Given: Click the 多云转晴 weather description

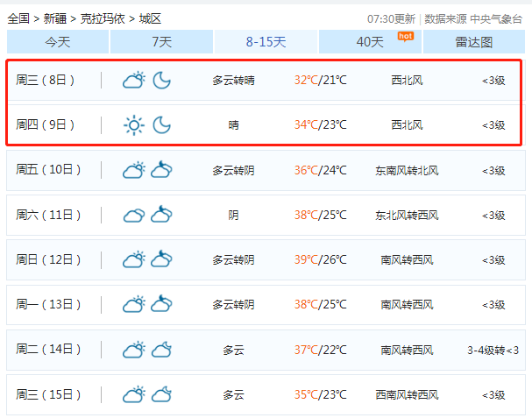Looking at the screenshot, I should click(233, 81).
